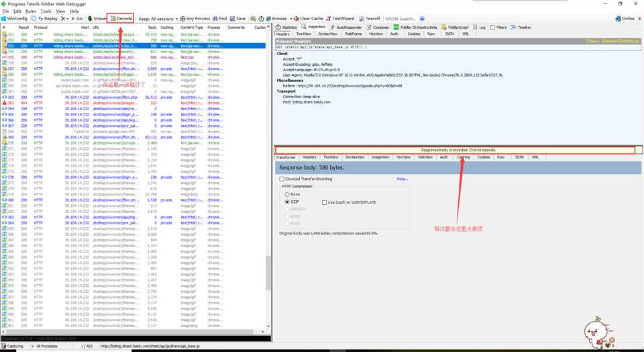Click the QuickExec command box

point(136,339)
